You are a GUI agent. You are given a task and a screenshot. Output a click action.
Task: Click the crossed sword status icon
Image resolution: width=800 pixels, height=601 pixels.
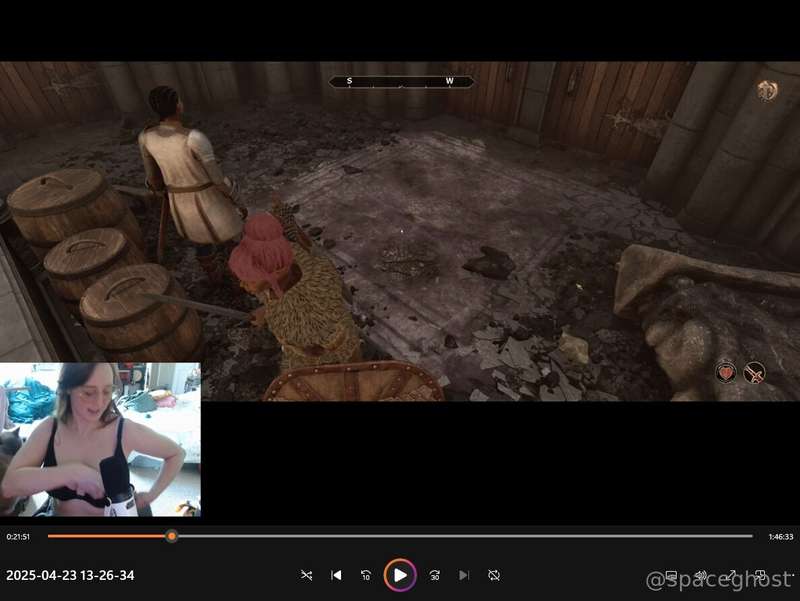[x=755, y=373]
